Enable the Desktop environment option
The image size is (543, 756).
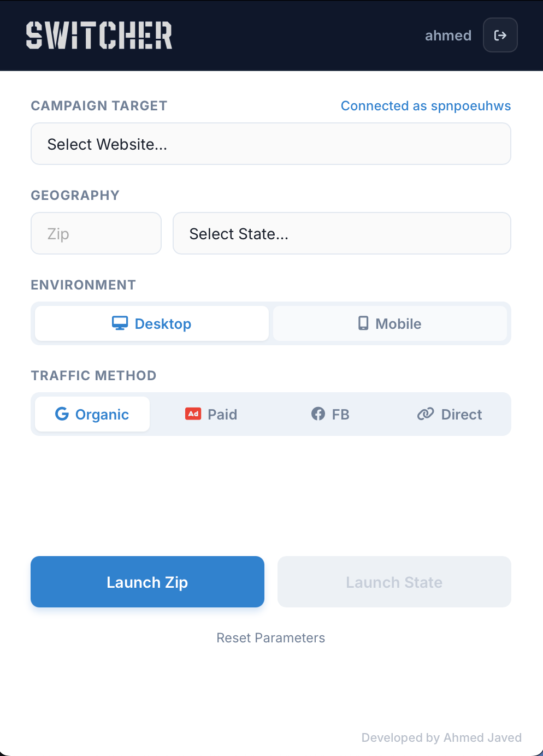tap(151, 323)
